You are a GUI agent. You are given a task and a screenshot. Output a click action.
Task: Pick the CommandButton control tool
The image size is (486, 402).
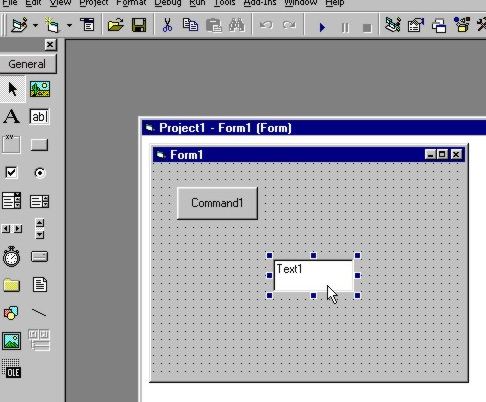pyautogui.click(x=39, y=145)
